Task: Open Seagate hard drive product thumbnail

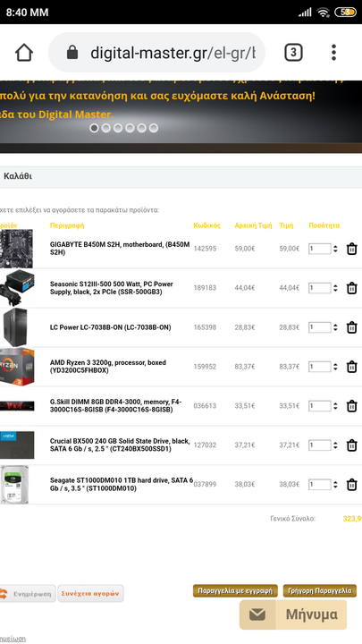Action: [x=14, y=485]
